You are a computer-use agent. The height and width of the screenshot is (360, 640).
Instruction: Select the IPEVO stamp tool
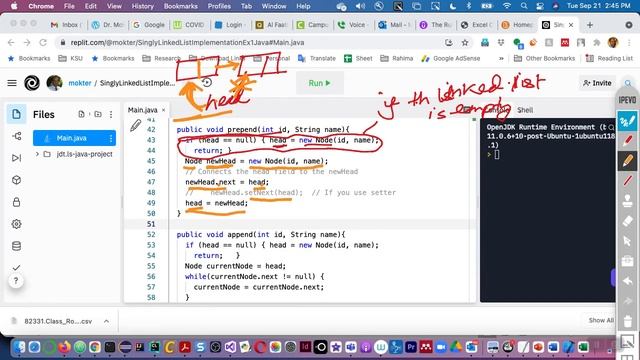pyautogui.click(x=627, y=200)
